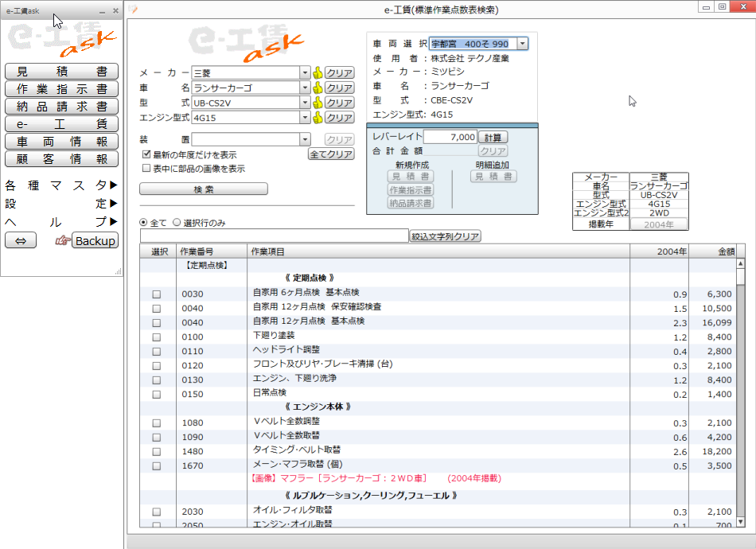Viewport: 756px width, 549px height.
Task: Click the 全てクリア button
Action: click(x=331, y=154)
